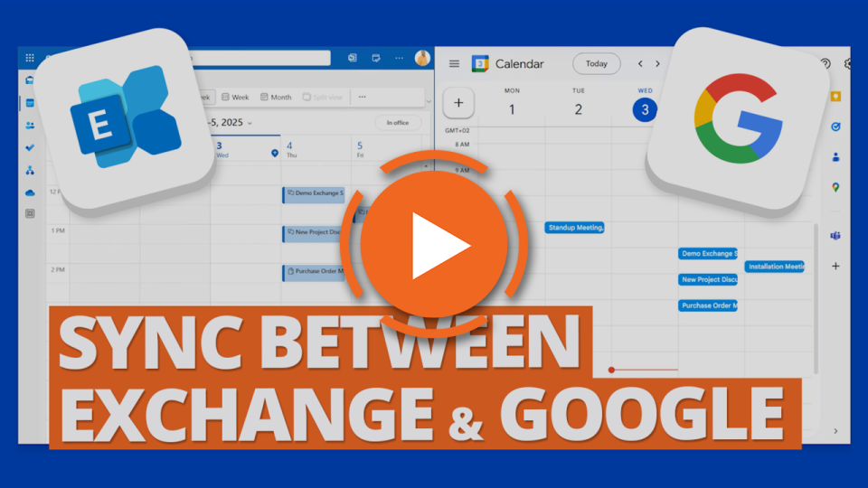
Task: Click the Google Calendar vertical scrollbar
Action: pyautogui.click(x=816, y=299)
